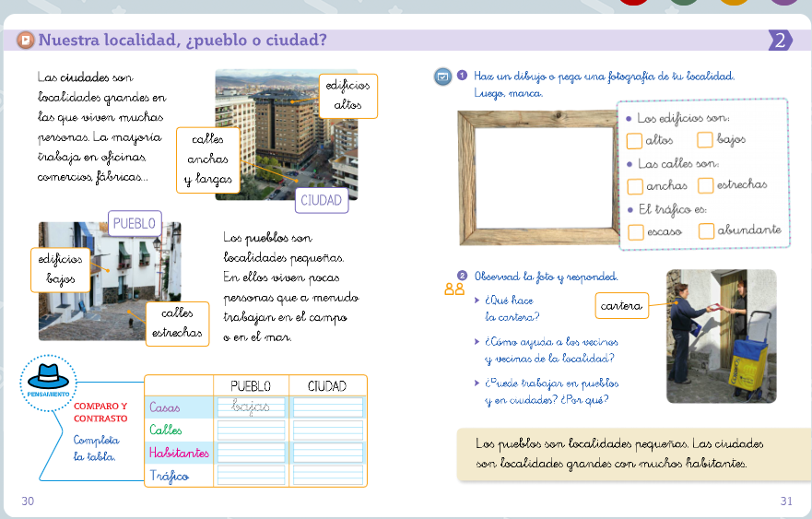The width and height of the screenshot is (812, 519).
Task: Click the blue 'Tráfico' row label
Action: 170,476
